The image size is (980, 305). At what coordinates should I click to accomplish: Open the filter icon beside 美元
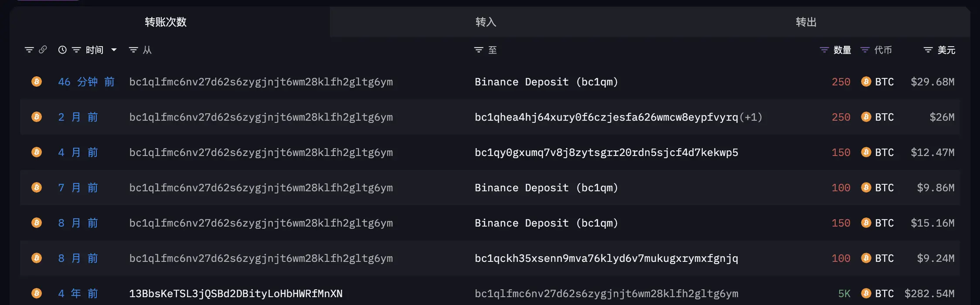[928, 50]
